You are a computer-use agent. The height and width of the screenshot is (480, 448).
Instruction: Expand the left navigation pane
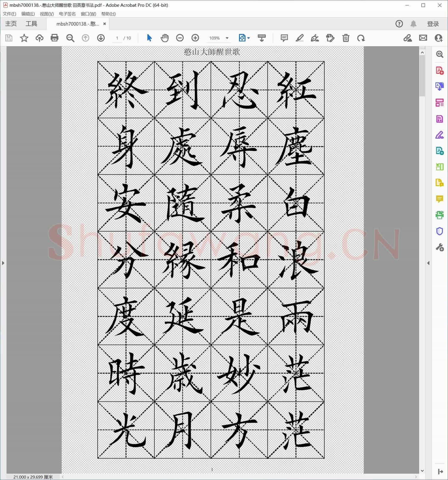click(x=3, y=263)
